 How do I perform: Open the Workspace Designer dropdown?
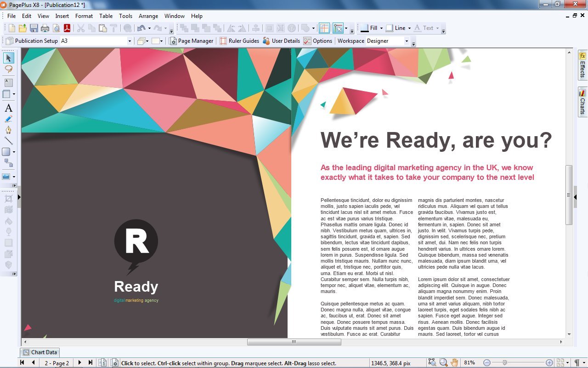point(406,41)
